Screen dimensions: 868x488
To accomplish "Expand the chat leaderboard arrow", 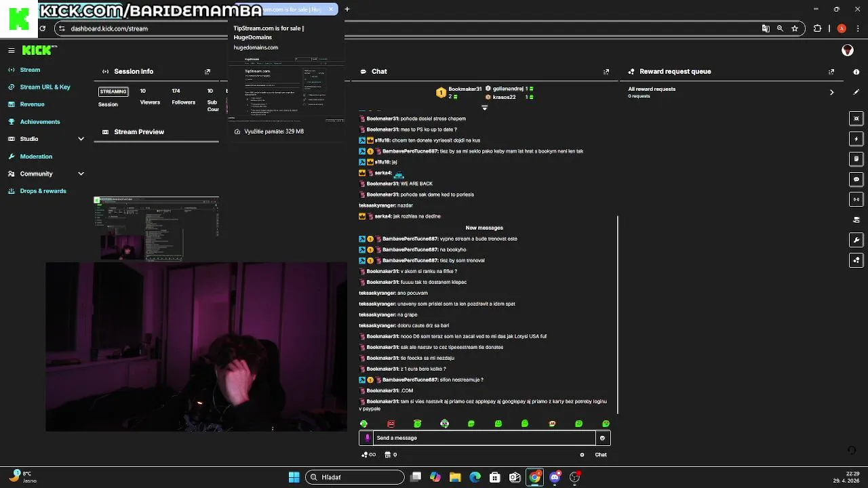I will coord(484,107).
